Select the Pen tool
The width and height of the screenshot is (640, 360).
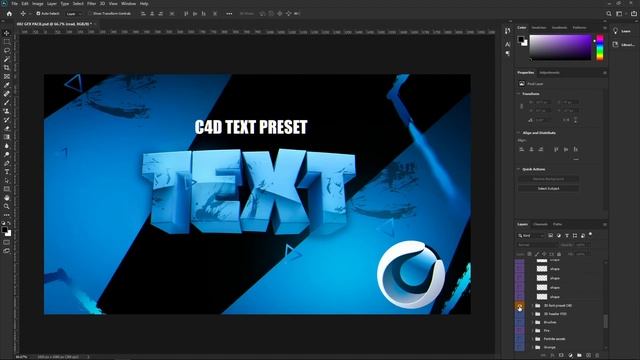7,163
